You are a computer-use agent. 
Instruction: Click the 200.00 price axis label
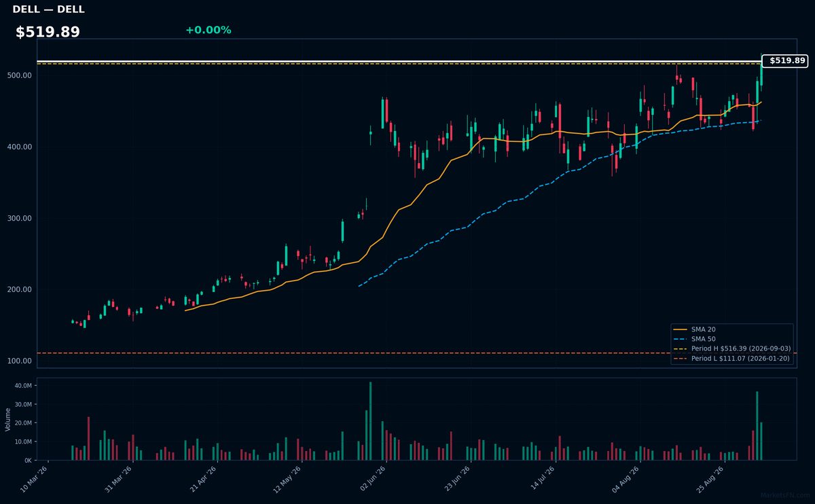point(20,289)
